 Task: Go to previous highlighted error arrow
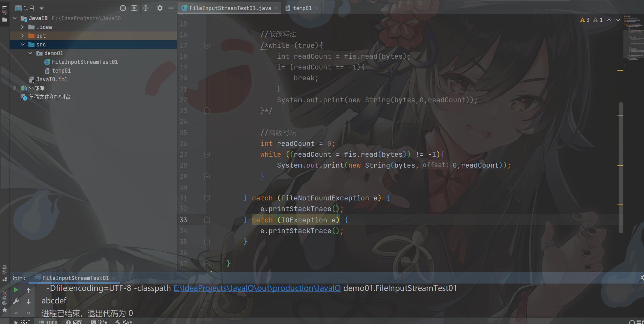coord(609,20)
